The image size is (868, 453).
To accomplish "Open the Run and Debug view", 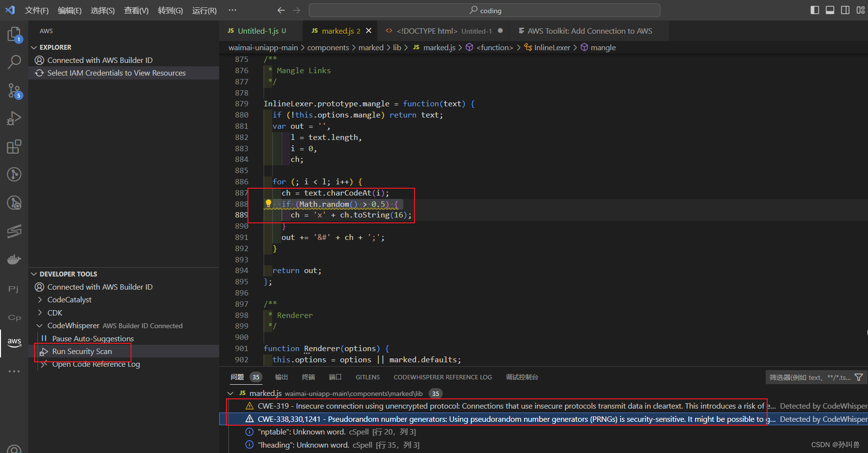I will click(x=14, y=118).
